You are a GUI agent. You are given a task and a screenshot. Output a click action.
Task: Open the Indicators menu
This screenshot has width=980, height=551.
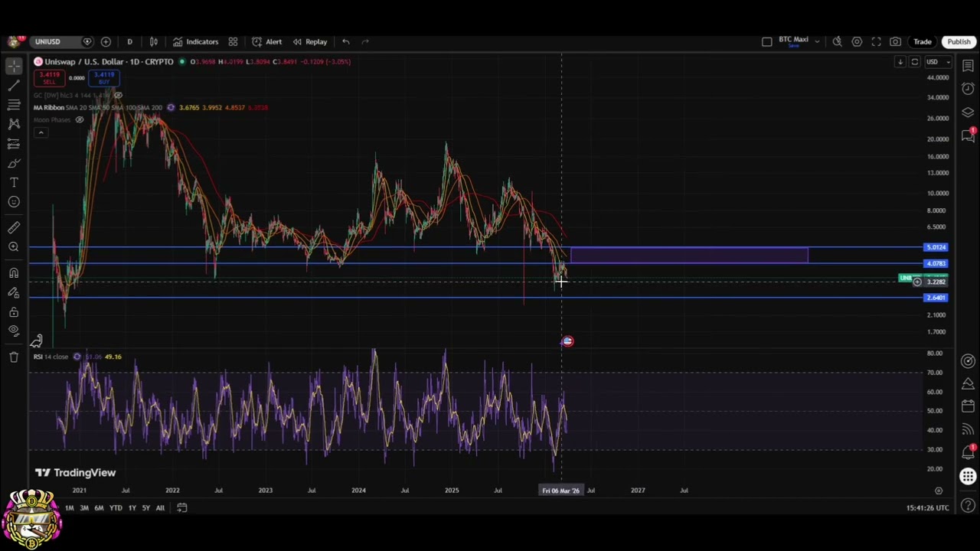coord(195,41)
